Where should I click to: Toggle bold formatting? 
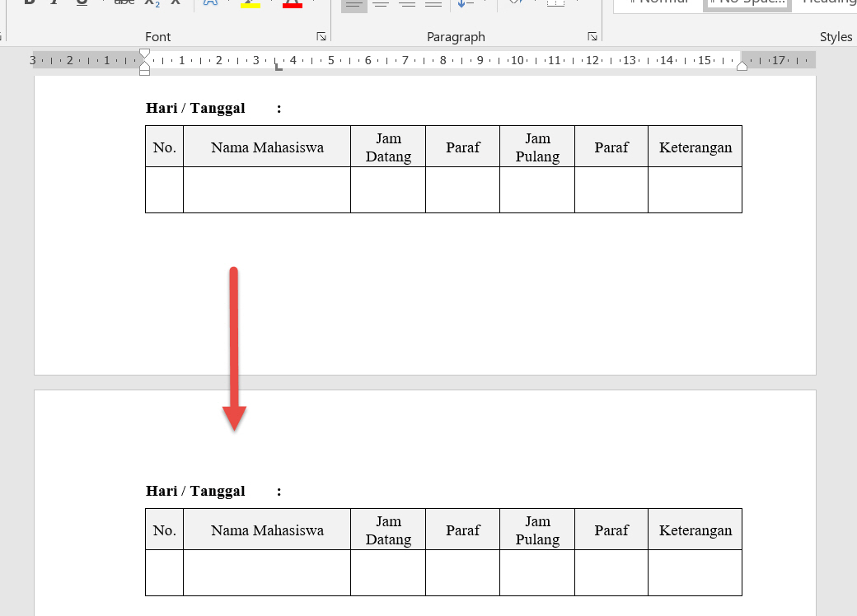pos(28,4)
